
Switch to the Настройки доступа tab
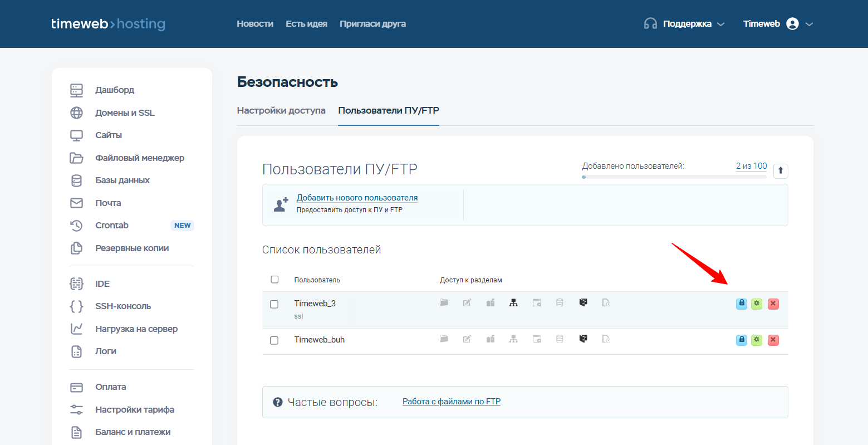(281, 110)
